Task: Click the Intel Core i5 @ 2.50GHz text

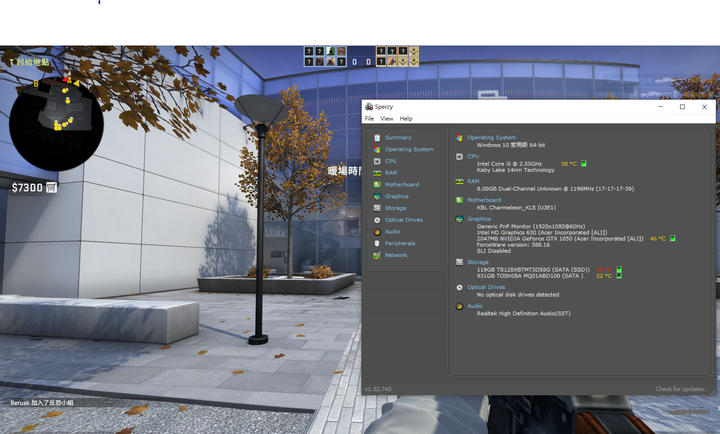Action: tap(509, 163)
